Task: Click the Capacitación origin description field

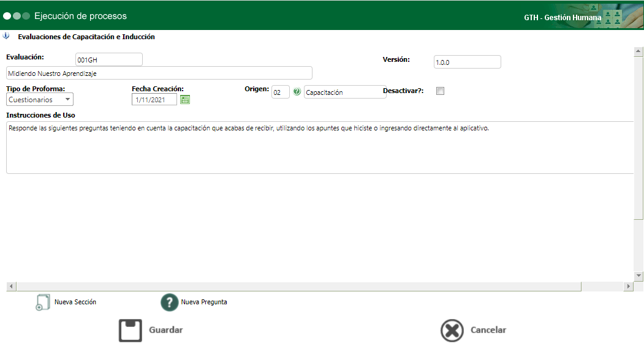Action: click(x=344, y=92)
